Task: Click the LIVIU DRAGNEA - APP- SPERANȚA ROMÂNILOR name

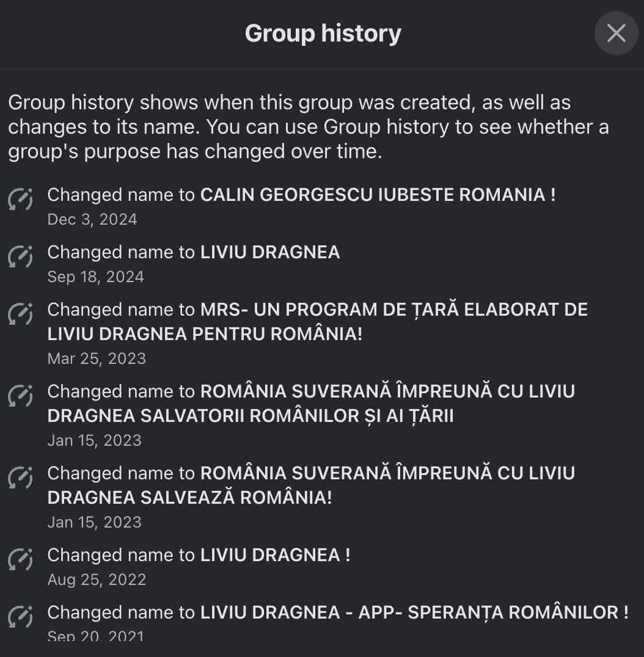Action: pos(414,612)
